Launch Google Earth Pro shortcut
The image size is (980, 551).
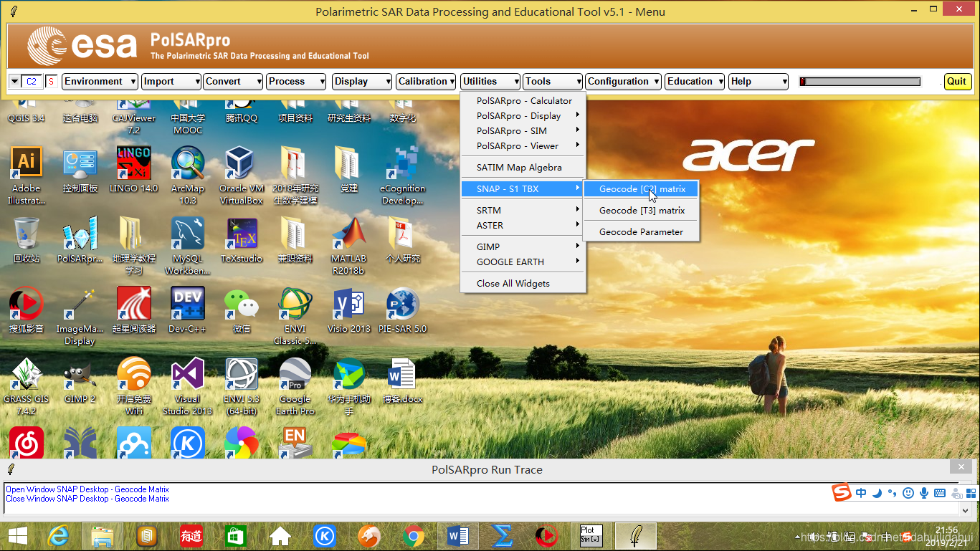pos(295,385)
